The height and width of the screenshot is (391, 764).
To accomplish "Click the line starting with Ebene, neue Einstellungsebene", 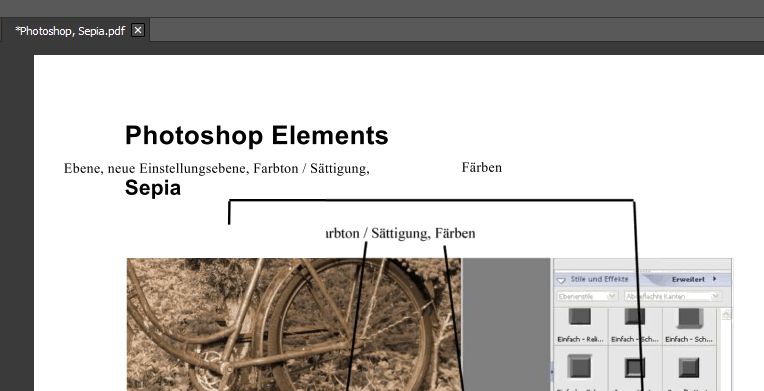I will pyautogui.click(x=217, y=169).
